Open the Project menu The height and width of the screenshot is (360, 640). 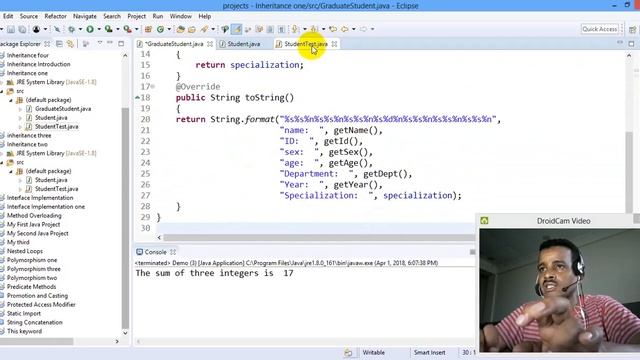(136, 16)
